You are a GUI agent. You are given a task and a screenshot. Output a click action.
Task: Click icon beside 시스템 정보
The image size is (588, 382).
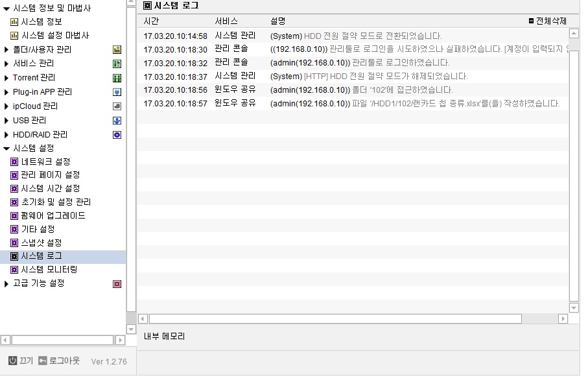14,22
